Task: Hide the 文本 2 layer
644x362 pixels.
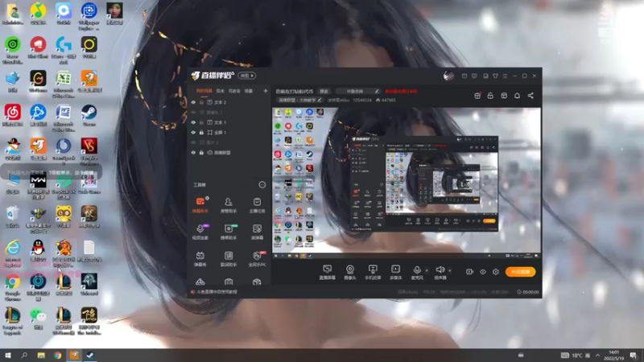Action: coord(193,102)
